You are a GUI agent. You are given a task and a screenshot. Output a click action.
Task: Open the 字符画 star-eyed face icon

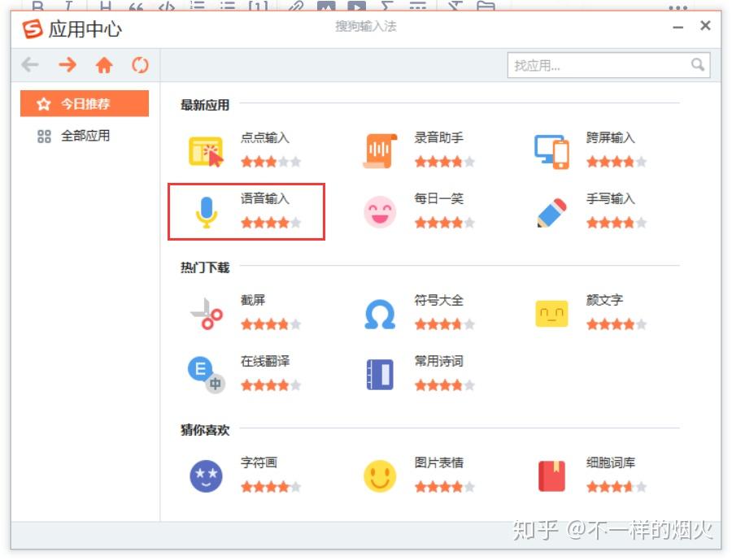[206, 476]
